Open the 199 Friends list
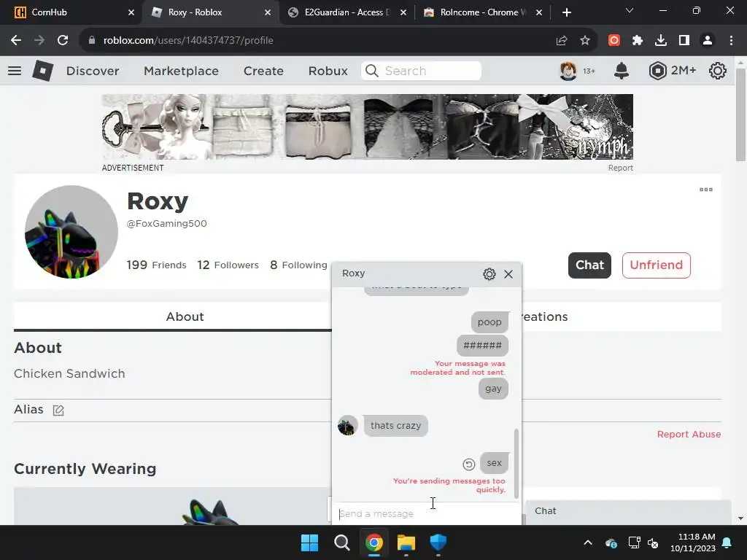 pyautogui.click(x=156, y=265)
